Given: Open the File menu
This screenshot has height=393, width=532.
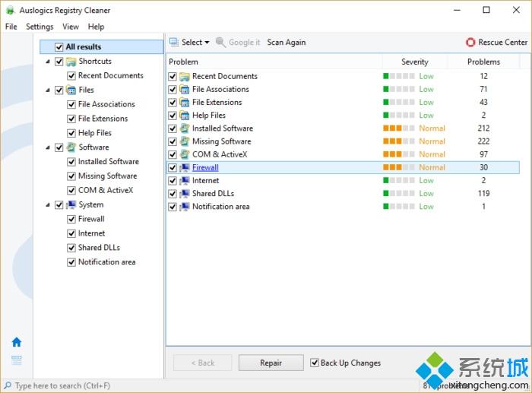Looking at the screenshot, I should [x=11, y=27].
